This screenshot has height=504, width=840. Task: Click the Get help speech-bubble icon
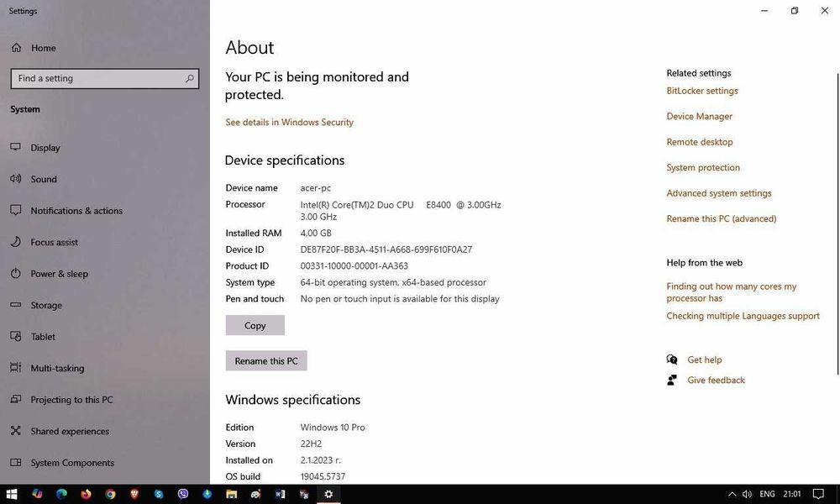click(x=672, y=360)
